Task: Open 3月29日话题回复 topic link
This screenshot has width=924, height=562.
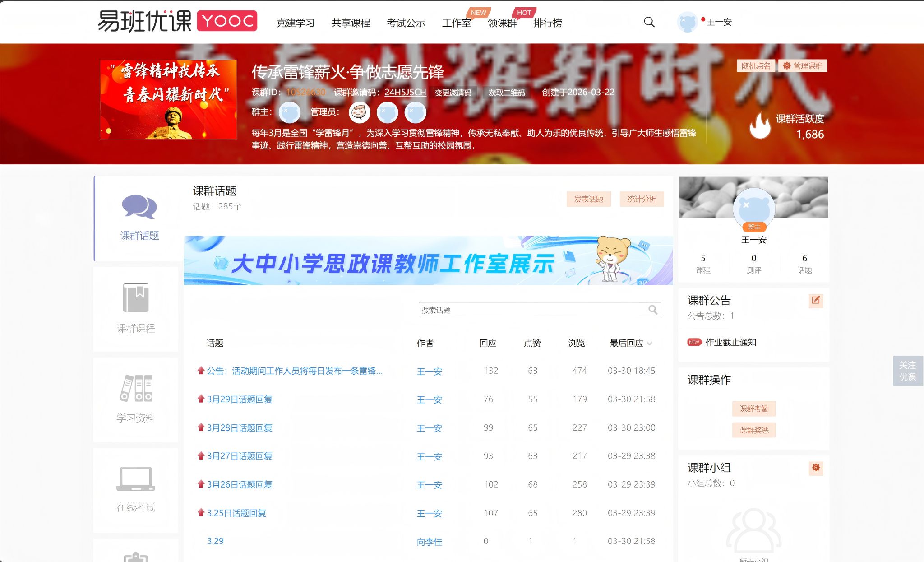Action: pos(240,399)
